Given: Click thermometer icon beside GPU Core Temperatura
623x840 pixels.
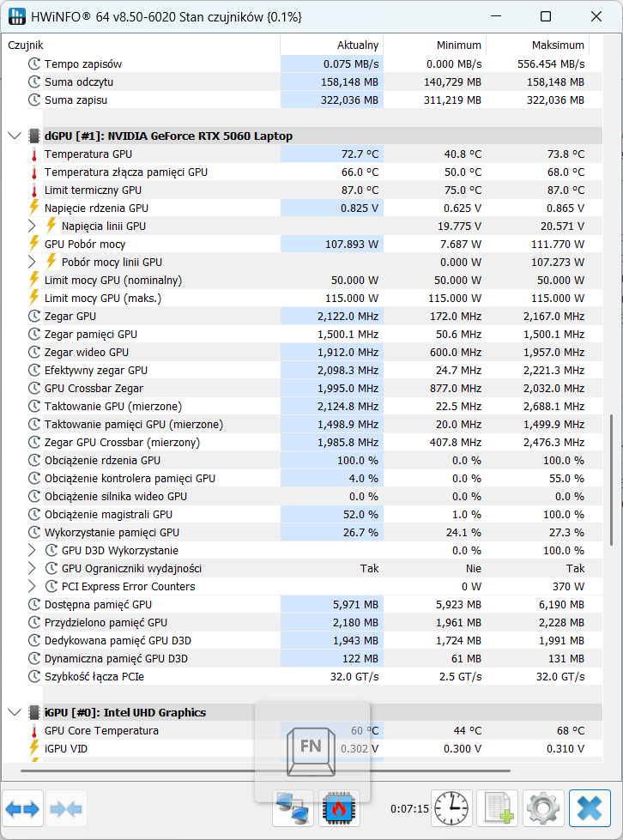Looking at the screenshot, I should click(x=34, y=731).
